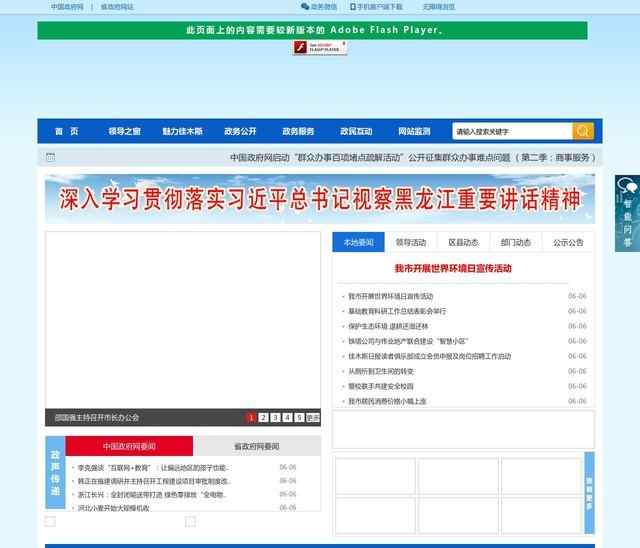Click the Get Adobe Flash Player badge
640x548 pixels.
320,48
